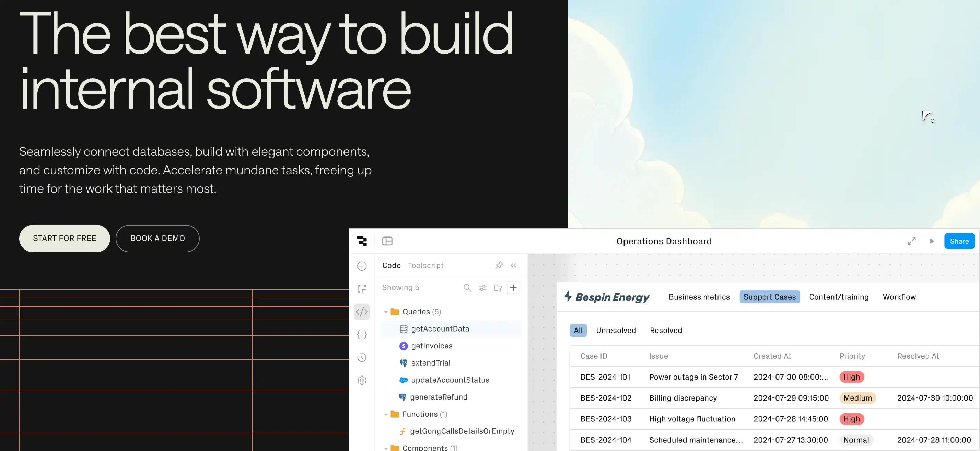Select the All filter toggle

578,330
